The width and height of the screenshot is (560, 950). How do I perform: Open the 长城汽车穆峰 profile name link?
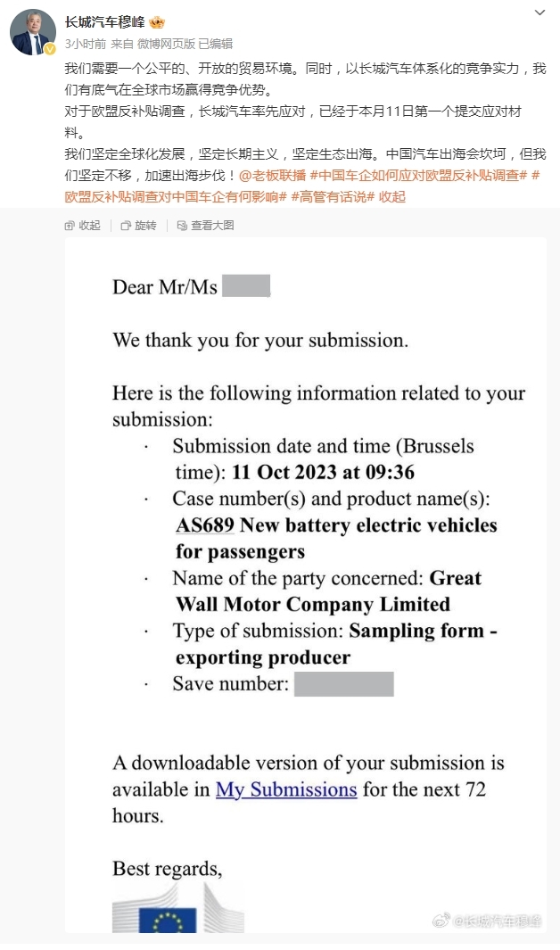pyautogui.click(x=104, y=22)
